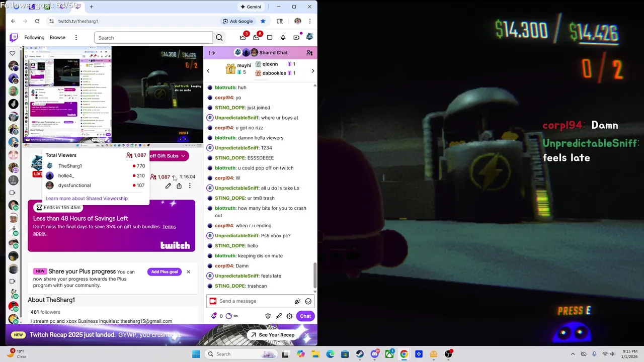Click the share icon under stream
Screen dimensions: 644x362
[x=179, y=186]
